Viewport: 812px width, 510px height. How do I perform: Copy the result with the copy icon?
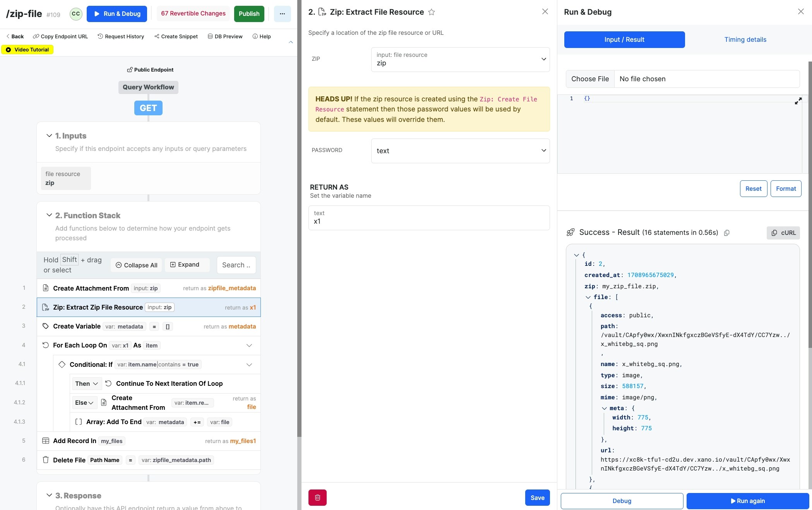(726, 233)
